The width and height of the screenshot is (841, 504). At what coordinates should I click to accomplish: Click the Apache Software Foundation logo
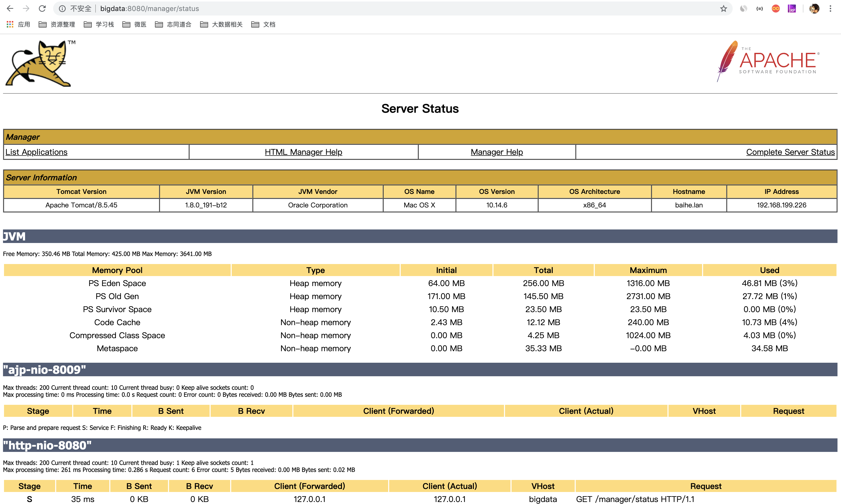click(x=768, y=61)
